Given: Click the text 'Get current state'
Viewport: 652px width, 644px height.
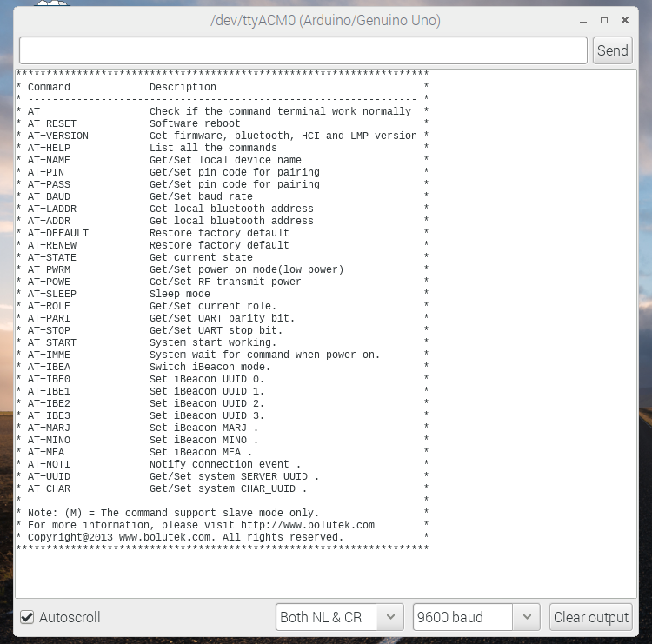Looking at the screenshot, I should pos(202,258).
